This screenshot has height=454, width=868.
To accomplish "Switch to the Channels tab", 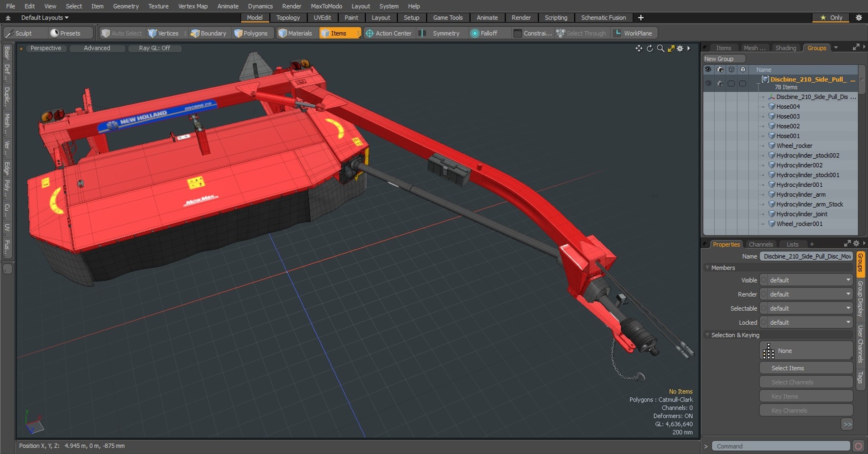I will pyautogui.click(x=761, y=244).
